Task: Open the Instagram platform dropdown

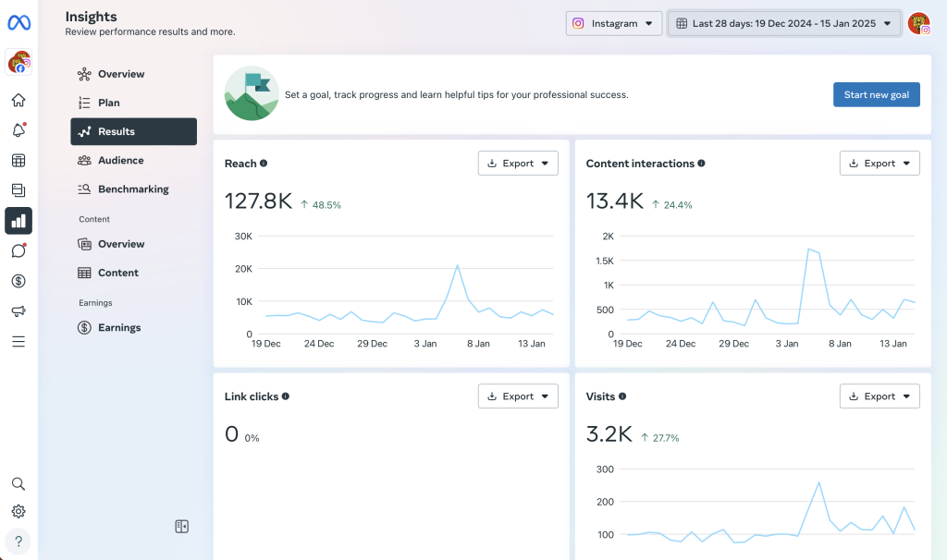Action: [x=614, y=23]
